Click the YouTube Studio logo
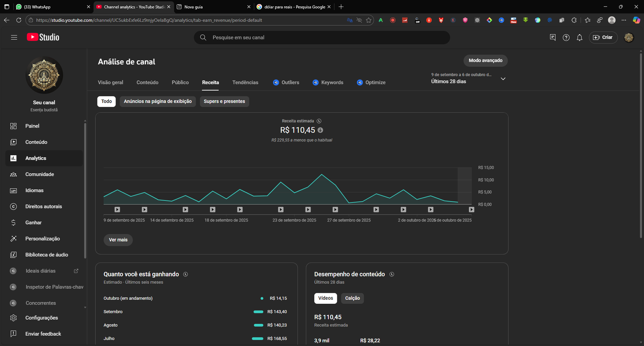 (x=43, y=37)
